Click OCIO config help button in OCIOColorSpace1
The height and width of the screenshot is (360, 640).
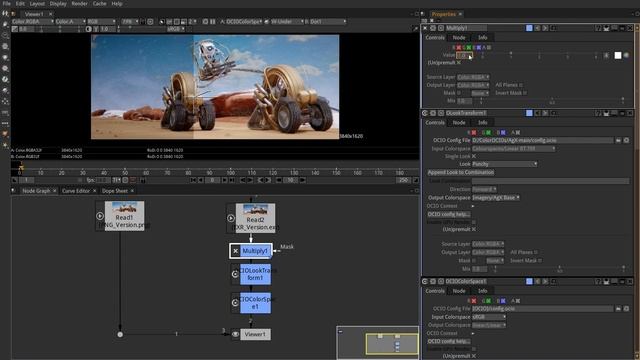[x=449, y=341]
